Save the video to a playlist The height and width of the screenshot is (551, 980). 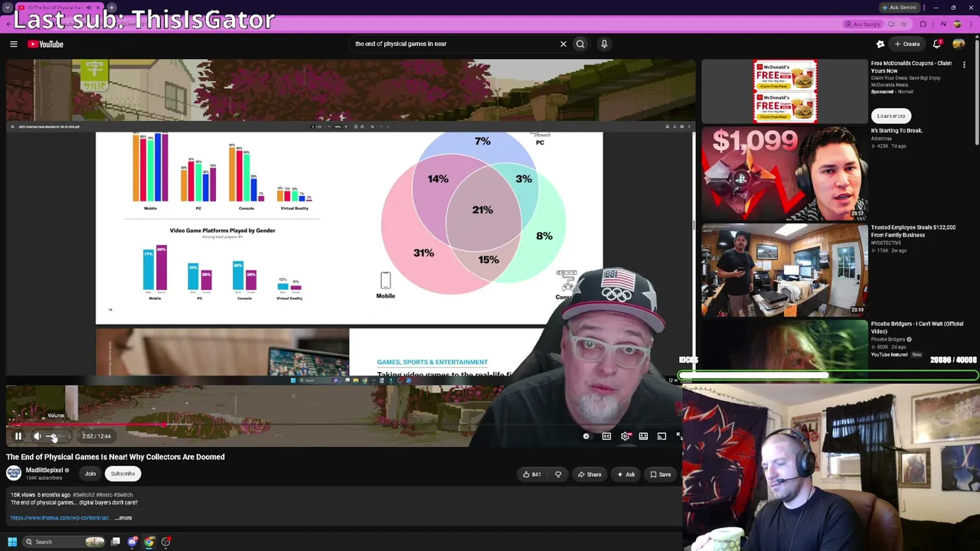click(661, 474)
